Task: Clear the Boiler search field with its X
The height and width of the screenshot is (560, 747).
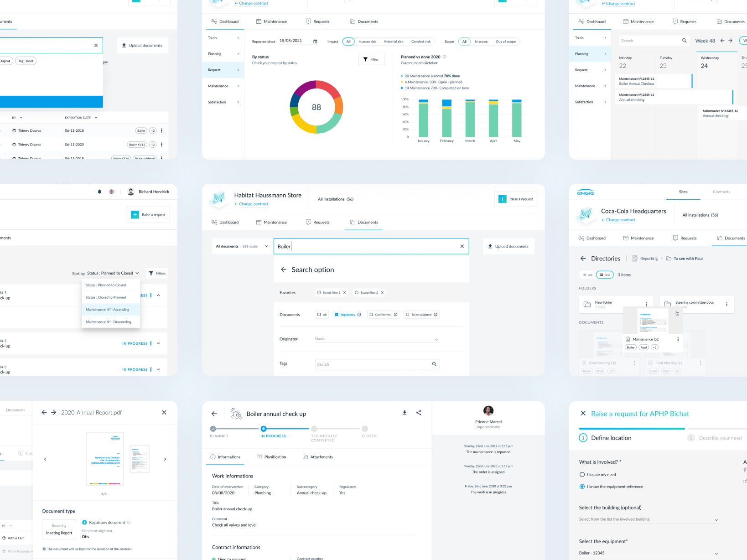Action: pos(462,246)
